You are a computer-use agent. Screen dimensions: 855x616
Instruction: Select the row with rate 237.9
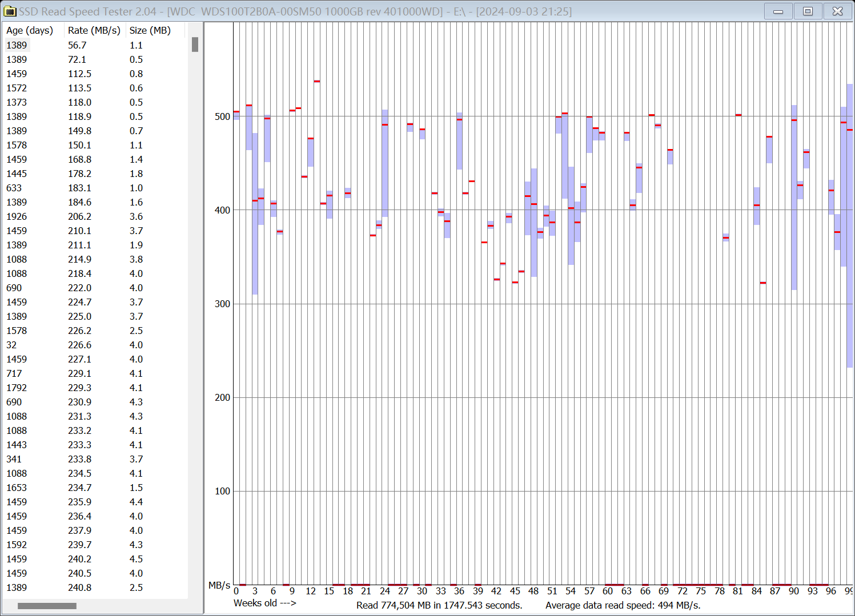95,530
